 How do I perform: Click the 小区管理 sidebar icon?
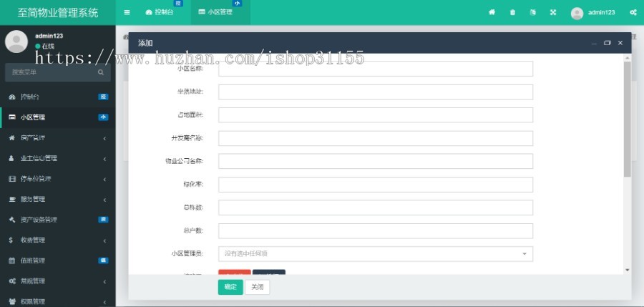click(12, 117)
